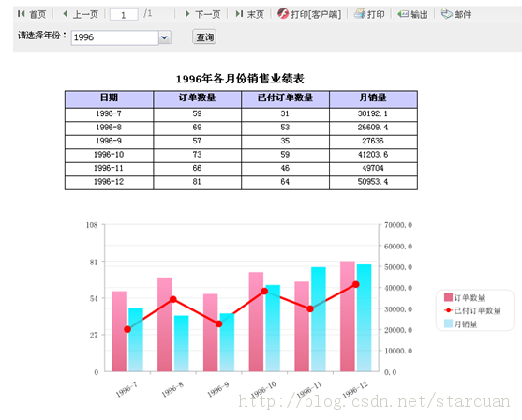
Task: Click the 已付订单数量 column header
Action: pyautogui.click(x=285, y=99)
